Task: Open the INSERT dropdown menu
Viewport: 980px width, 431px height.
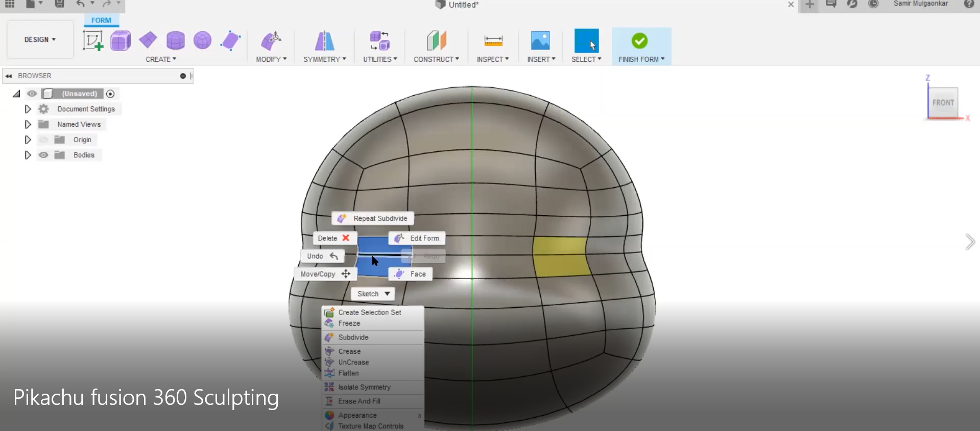Action: tap(541, 59)
